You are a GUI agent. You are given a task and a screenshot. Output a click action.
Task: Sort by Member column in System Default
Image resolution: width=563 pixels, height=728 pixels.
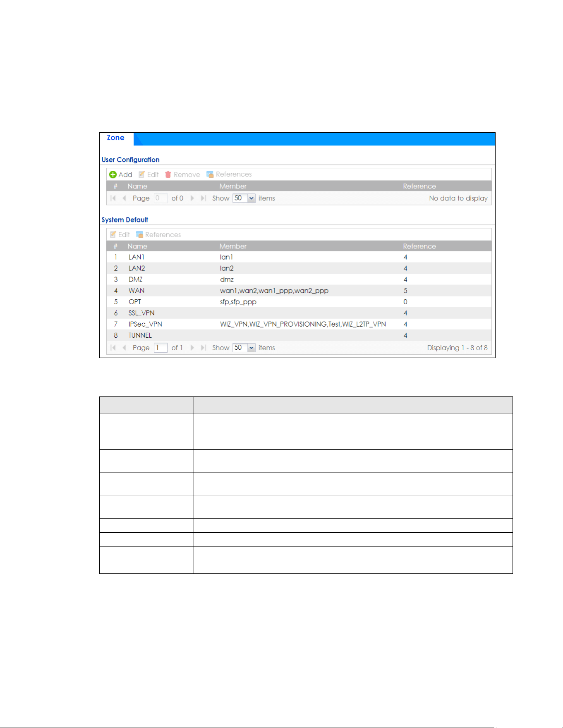coord(233,246)
